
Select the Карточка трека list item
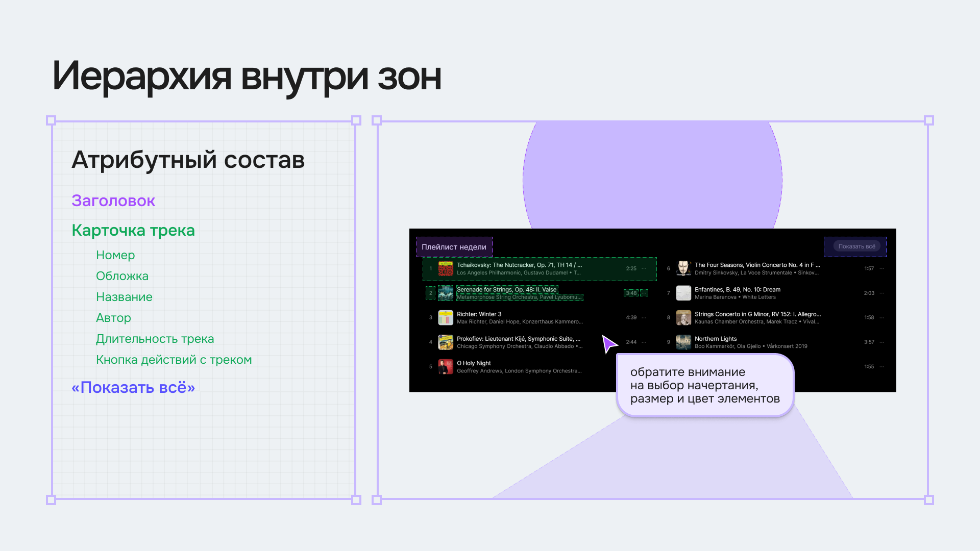pyautogui.click(x=133, y=231)
